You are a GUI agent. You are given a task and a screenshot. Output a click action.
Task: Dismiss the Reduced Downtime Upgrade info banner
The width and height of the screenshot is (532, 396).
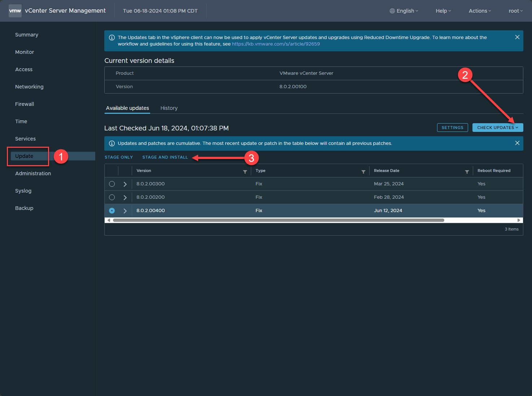pos(517,37)
